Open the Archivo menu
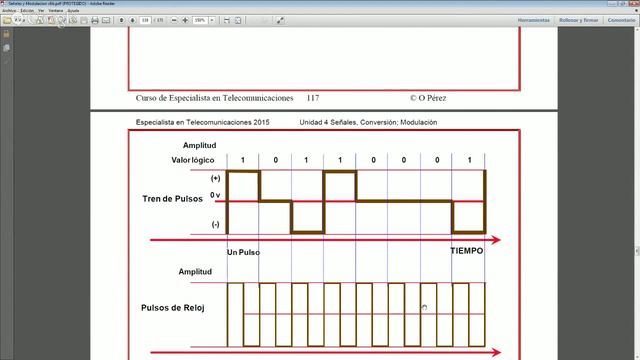 [x=9, y=11]
